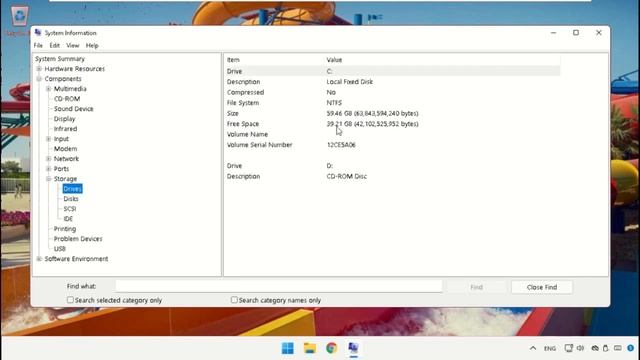Click the 'D:' drive value

[329, 166]
